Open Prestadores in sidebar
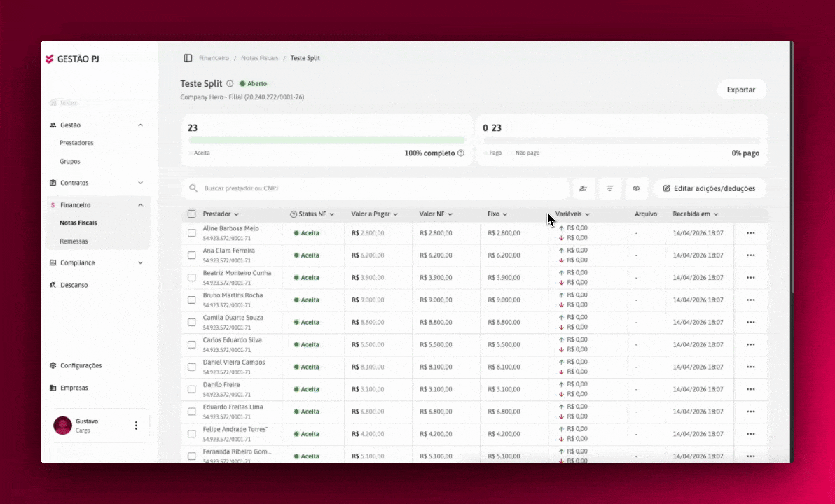 [x=76, y=143]
